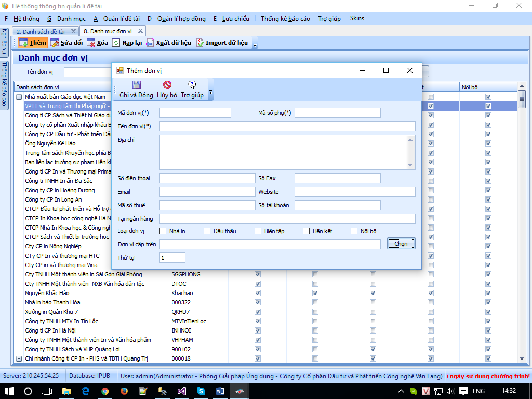Click the Hủy bỏ cancel icon
The image size is (532, 399).
[167, 85]
